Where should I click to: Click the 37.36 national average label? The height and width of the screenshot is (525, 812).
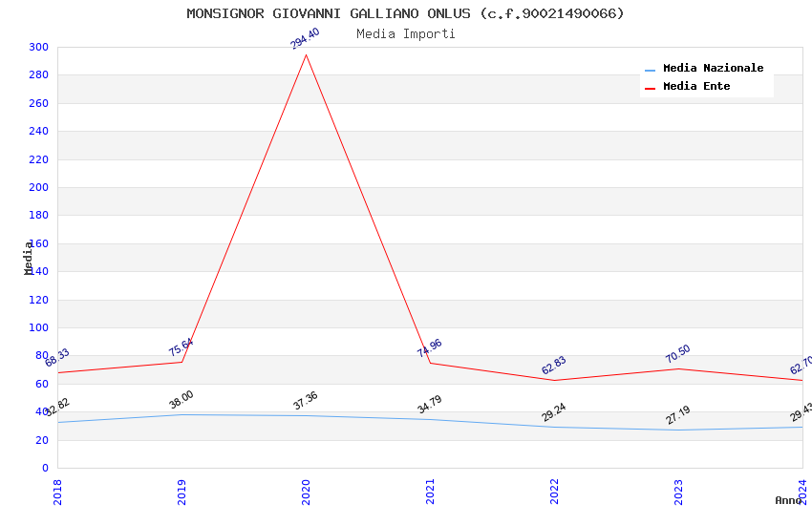pyautogui.click(x=305, y=400)
